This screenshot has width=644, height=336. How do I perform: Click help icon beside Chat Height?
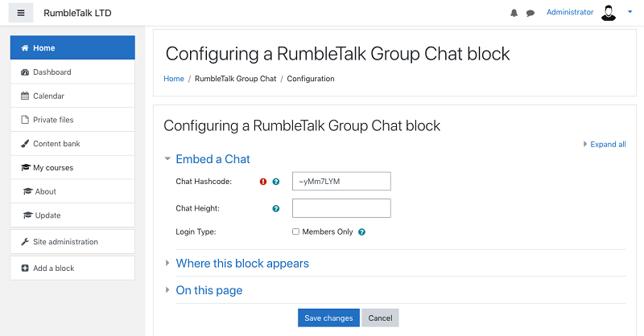276,209
